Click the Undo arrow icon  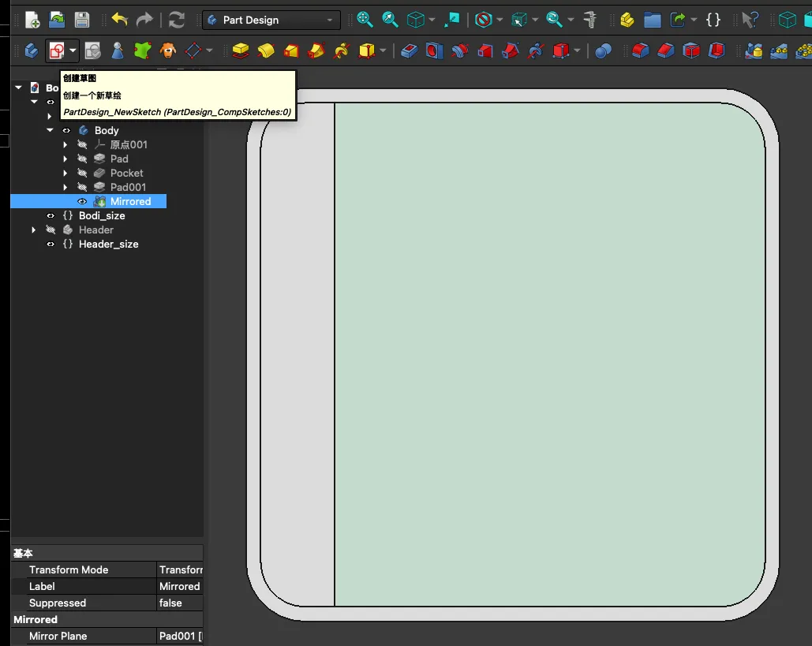pyautogui.click(x=119, y=20)
